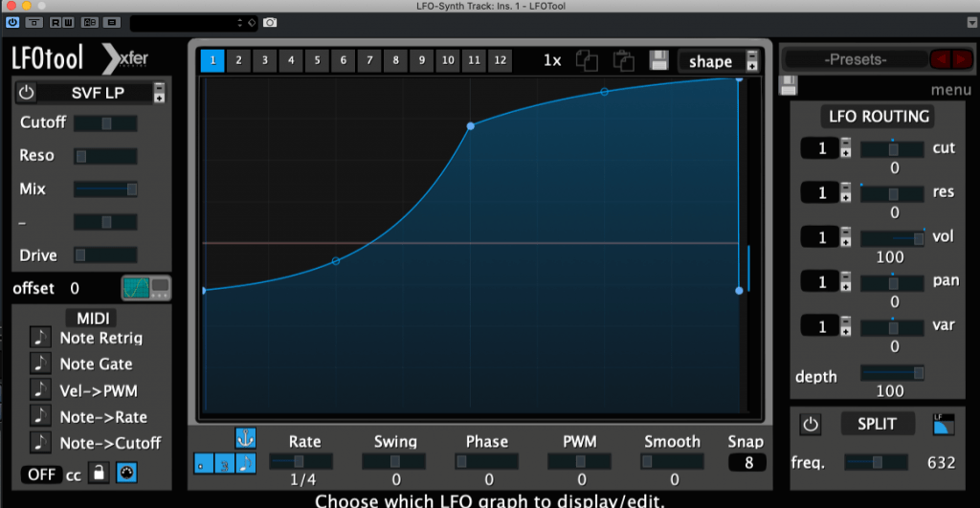The image size is (980, 508).
Task: Click the save preset floppy icon under Presets
Action: click(x=790, y=87)
